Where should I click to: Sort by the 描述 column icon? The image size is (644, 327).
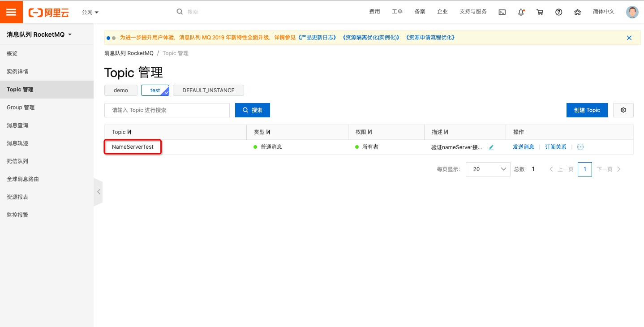tap(446, 132)
